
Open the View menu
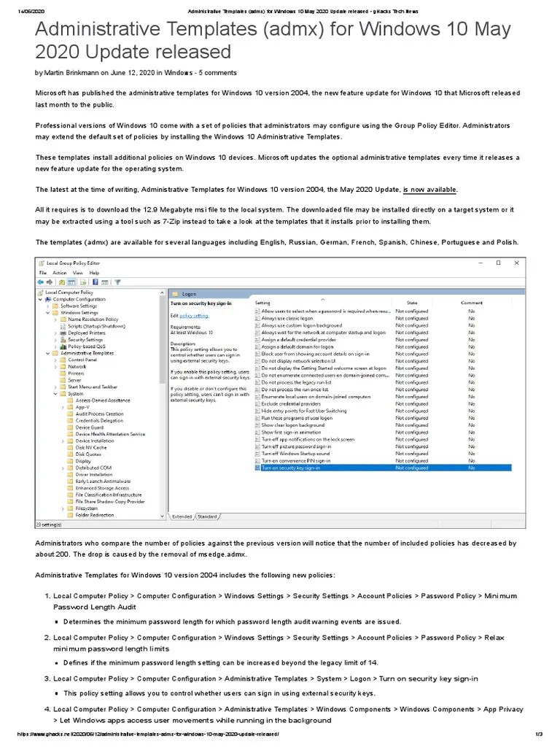point(77,273)
